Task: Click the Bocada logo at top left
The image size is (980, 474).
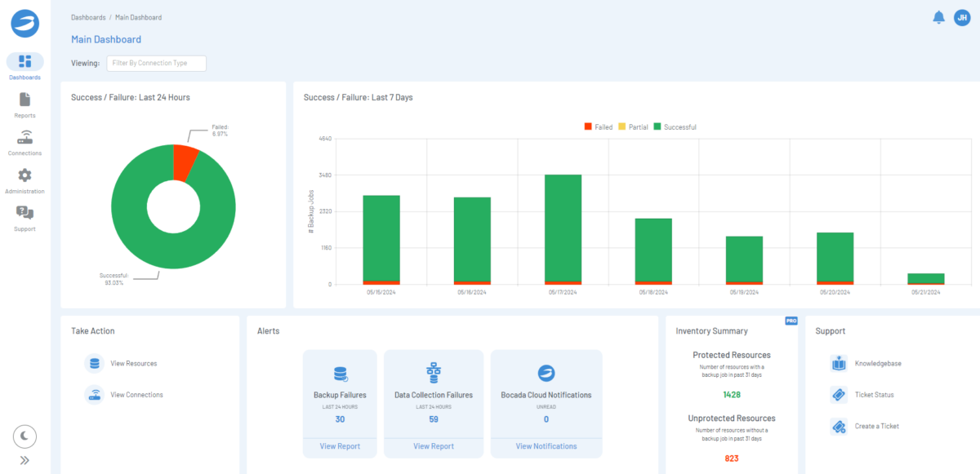Action: point(24,23)
